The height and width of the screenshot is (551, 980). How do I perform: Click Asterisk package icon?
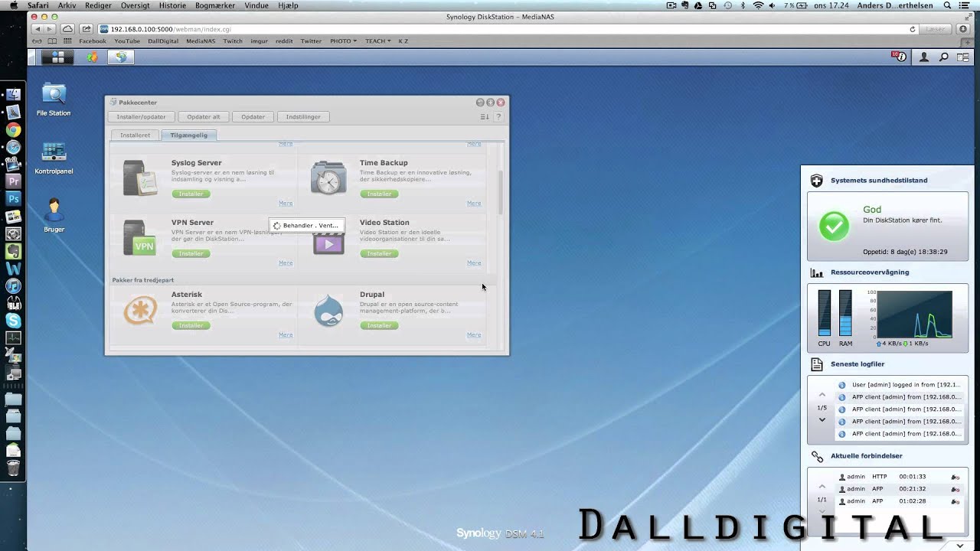pyautogui.click(x=140, y=310)
